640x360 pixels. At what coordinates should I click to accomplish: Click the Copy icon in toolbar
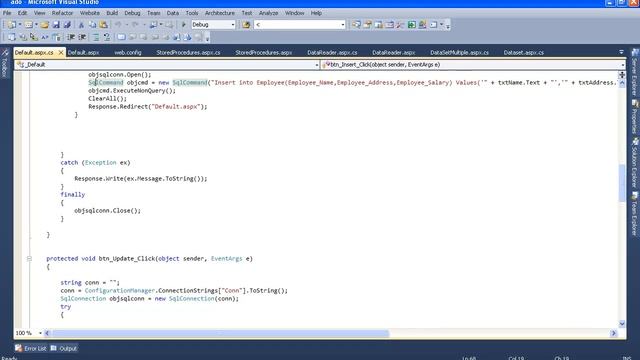coord(92,25)
